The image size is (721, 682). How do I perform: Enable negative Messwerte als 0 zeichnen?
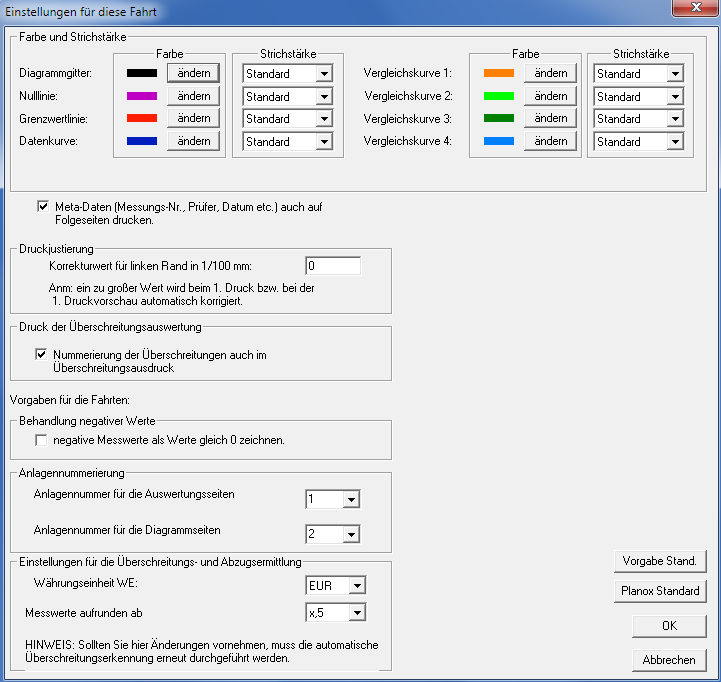coord(42,440)
